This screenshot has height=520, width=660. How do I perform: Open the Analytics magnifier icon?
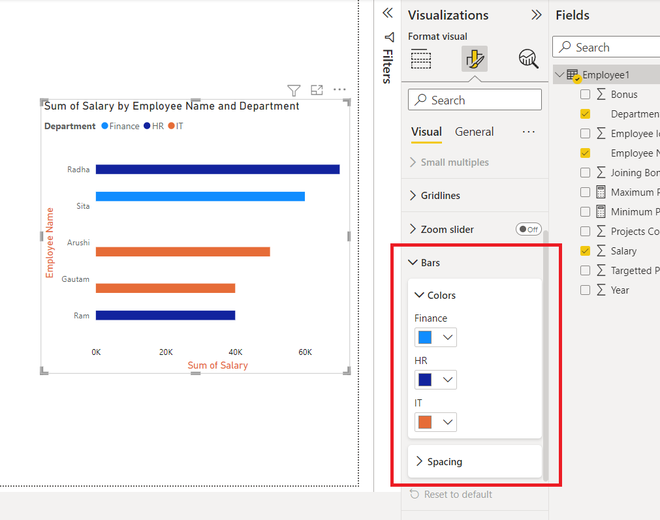coord(528,59)
